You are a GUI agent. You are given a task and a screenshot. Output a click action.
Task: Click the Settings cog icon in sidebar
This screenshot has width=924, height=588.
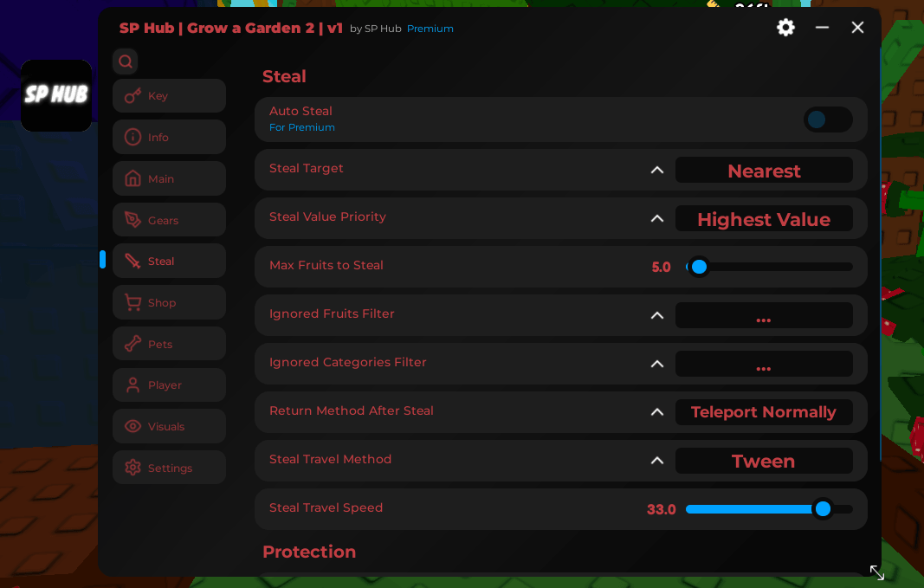(x=132, y=468)
